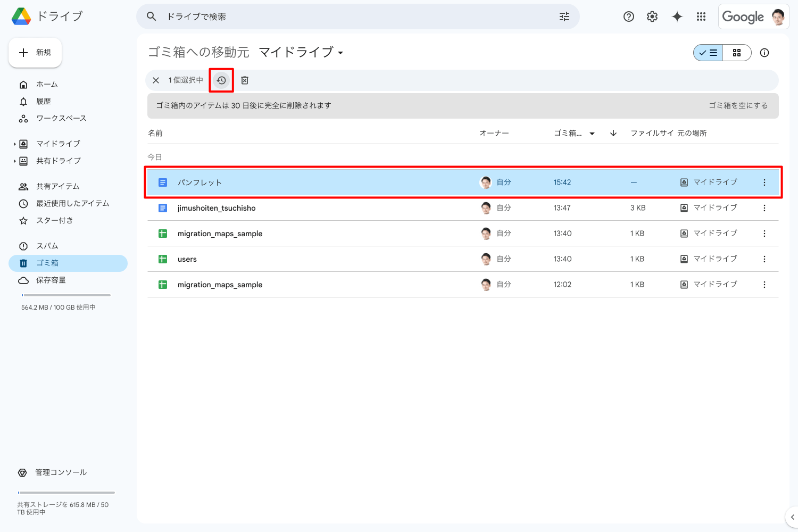This screenshot has width=798, height=532.
Task: Select the users file row
Action: (x=463, y=259)
